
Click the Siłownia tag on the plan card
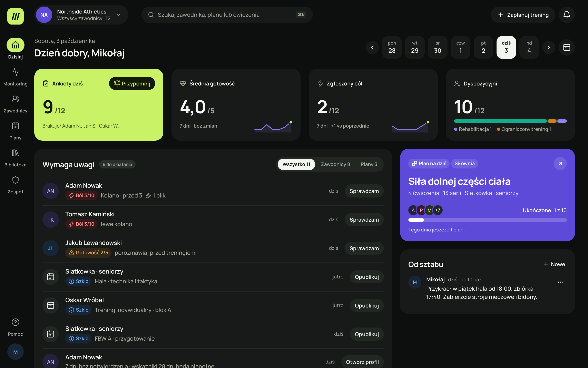tap(464, 164)
